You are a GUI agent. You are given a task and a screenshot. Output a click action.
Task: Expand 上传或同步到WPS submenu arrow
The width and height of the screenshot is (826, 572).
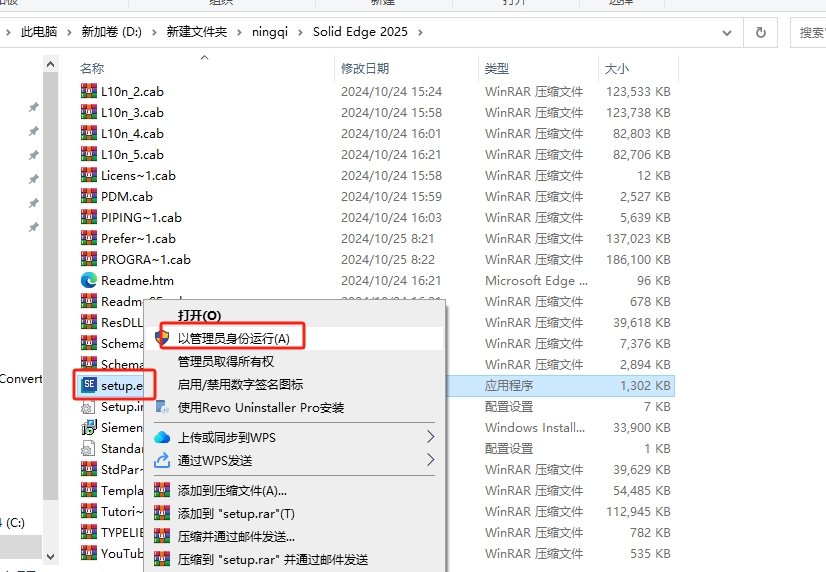[x=430, y=437]
